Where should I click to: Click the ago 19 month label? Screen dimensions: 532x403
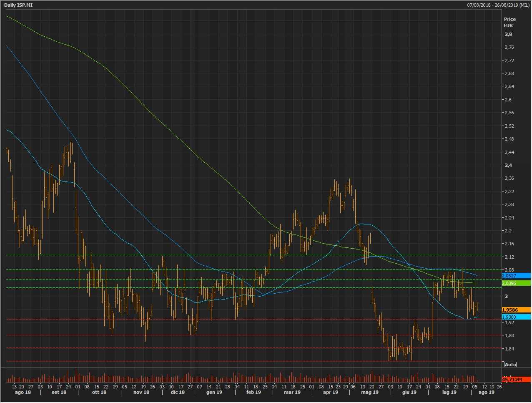pos(487,392)
